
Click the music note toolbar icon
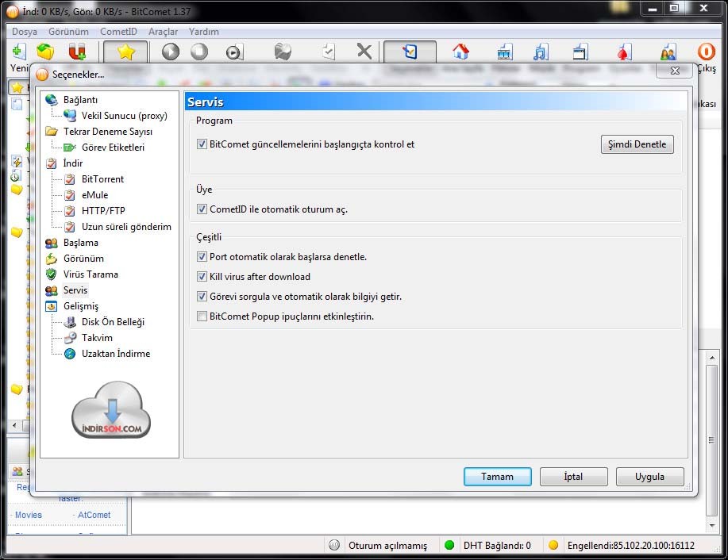541,52
